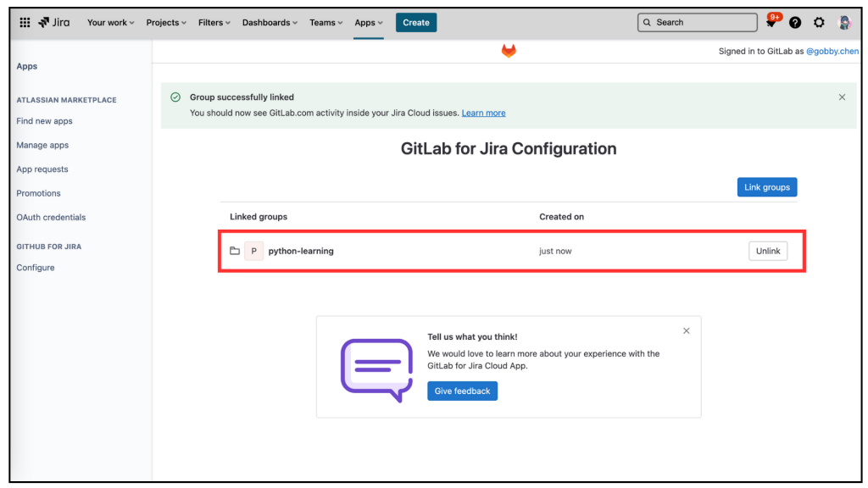Open the settings gear icon
The image size is (868, 488).
[x=819, y=23]
